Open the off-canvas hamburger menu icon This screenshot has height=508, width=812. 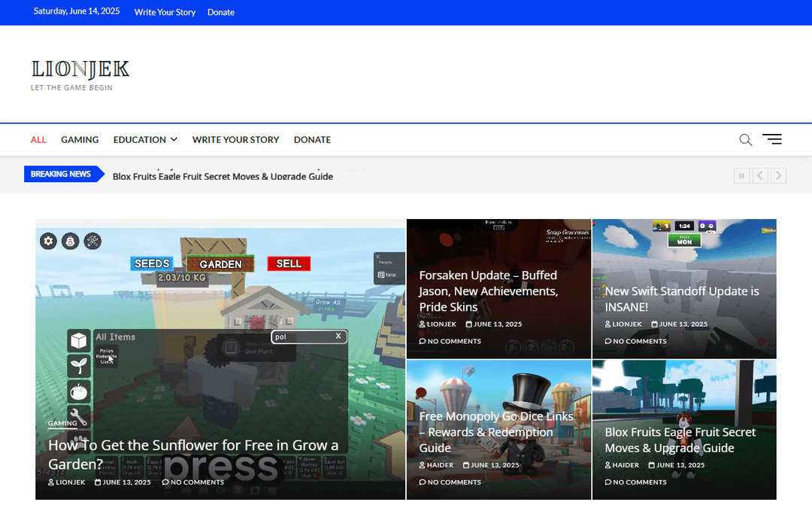coord(771,139)
